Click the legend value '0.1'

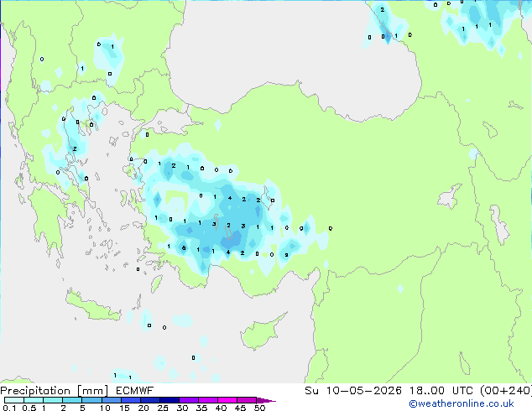(9, 408)
